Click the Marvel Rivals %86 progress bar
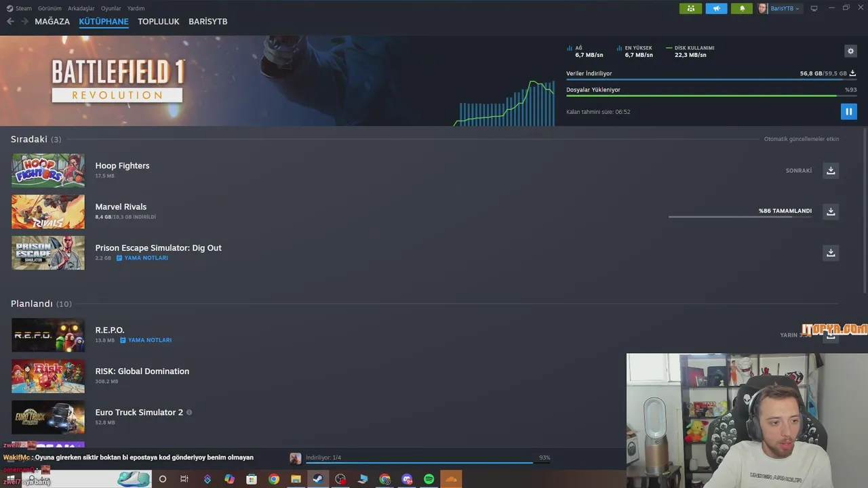The image size is (868, 488). [740, 217]
